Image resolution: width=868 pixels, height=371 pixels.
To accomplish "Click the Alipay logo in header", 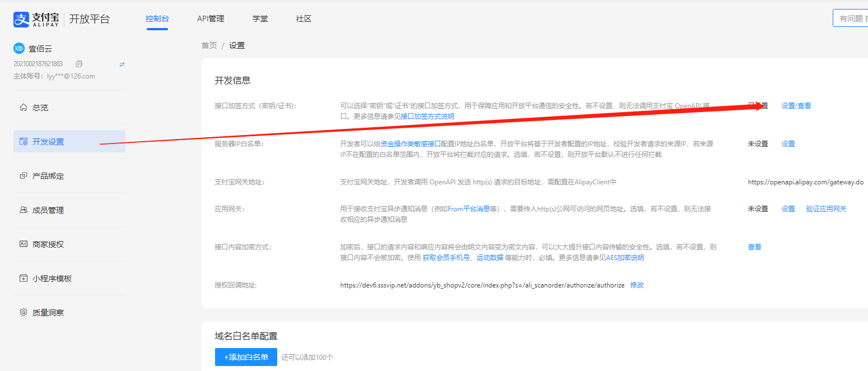I will 35,19.
